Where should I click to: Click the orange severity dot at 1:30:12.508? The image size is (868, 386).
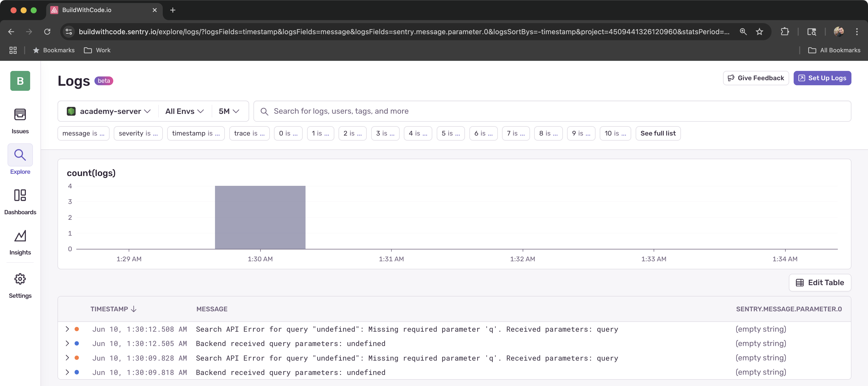77,329
